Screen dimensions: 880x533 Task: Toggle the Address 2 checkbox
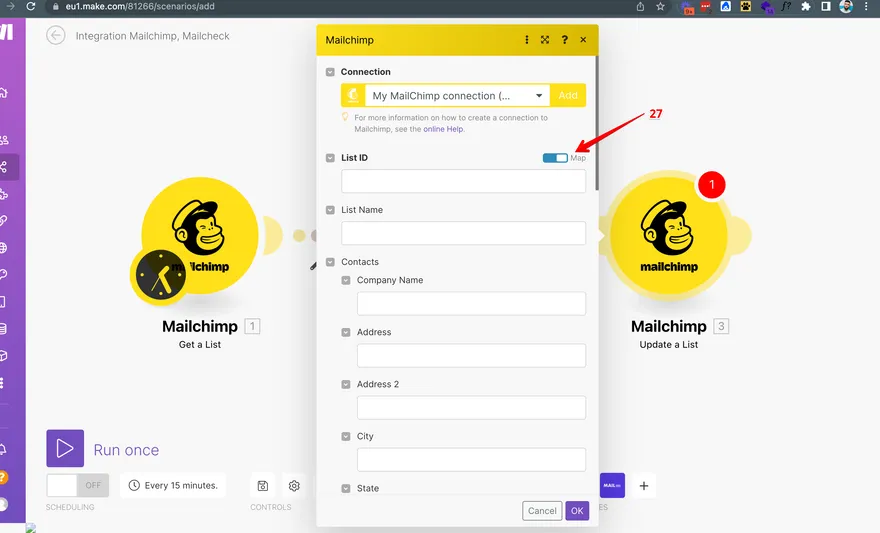[x=346, y=384]
